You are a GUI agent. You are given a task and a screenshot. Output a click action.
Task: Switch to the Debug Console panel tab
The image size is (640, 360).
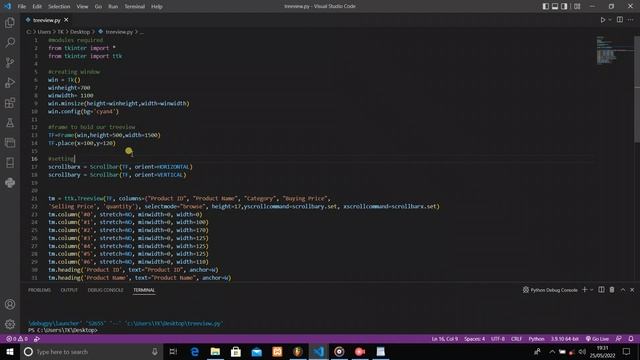pos(105,290)
